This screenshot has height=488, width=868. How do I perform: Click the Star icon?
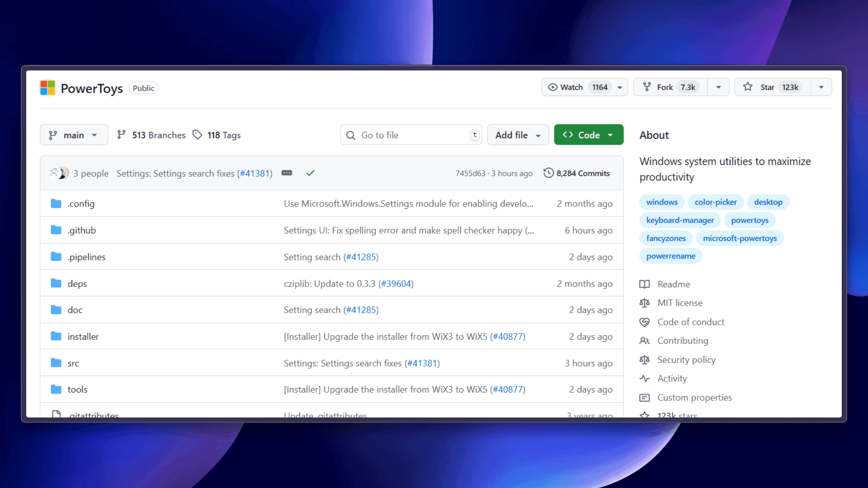click(748, 87)
